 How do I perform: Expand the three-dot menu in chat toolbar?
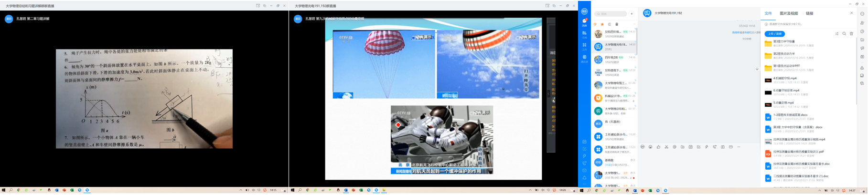pos(739,147)
